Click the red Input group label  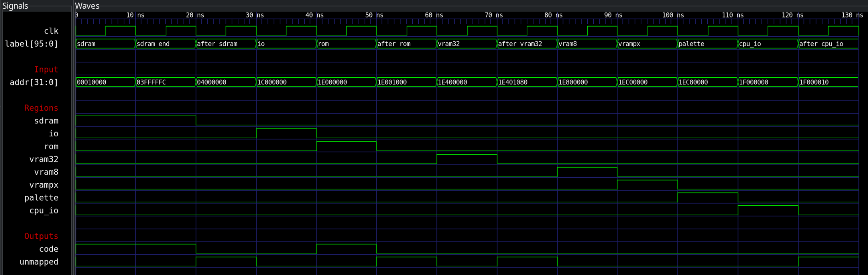pyautogui.click(x=46, y=69)
